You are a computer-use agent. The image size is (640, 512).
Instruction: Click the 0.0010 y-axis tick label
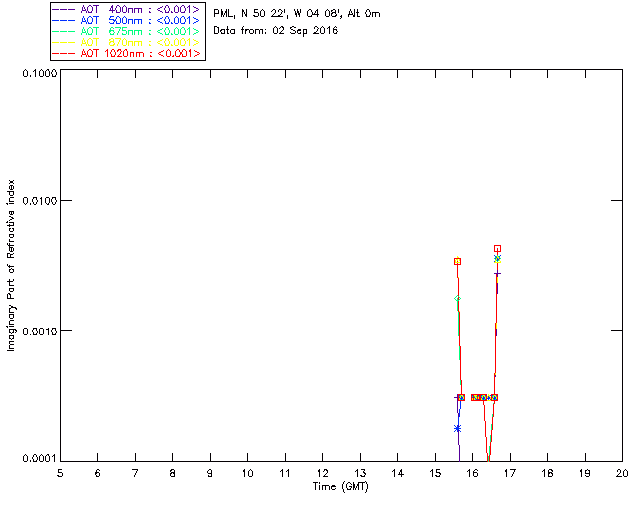pos(39,331)
